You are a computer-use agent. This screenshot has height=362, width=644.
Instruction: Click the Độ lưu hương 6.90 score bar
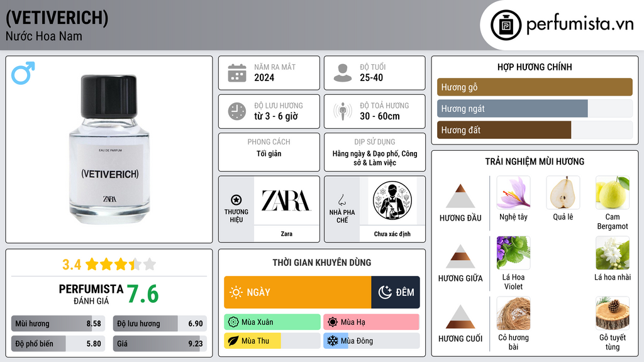click(x=160, y=324)
